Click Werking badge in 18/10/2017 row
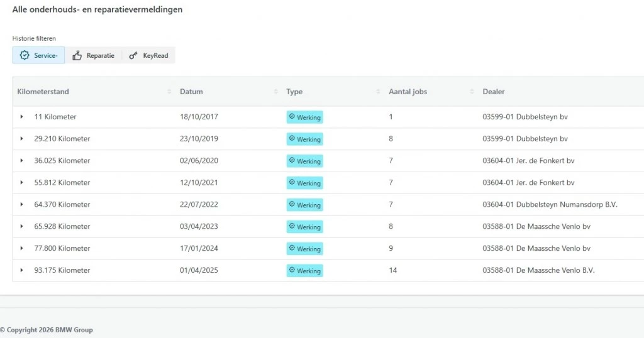This screenshot has width=644, height=338. [304, 117]
